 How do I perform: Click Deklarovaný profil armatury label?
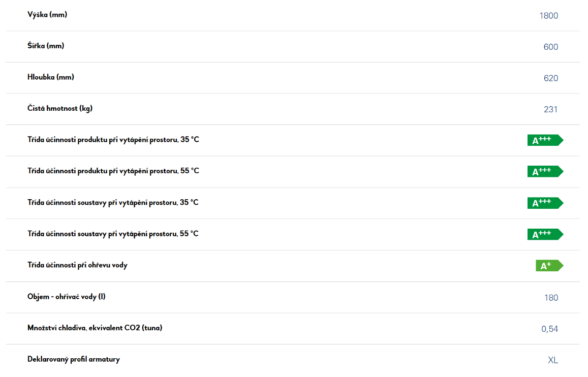coord(74,359)
